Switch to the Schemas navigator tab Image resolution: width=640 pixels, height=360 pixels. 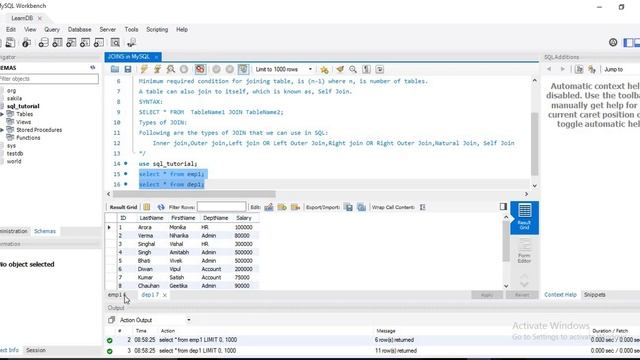click(x=45, y=231)
